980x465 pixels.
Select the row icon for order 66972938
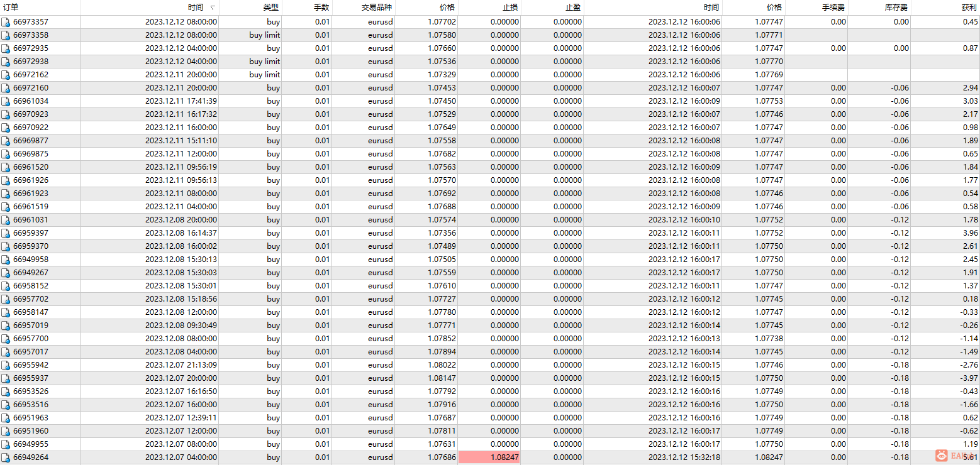pyautogui.click(x=6, y=62)
